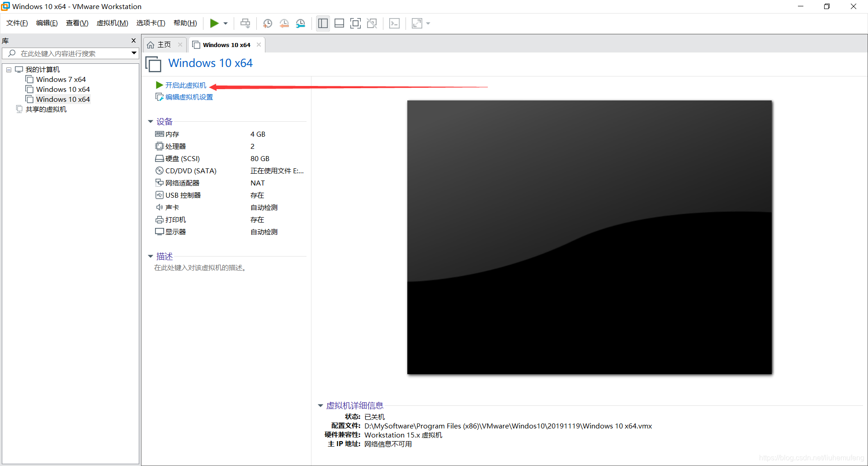Click the 硬盘 (SCSI) device row

230,159
